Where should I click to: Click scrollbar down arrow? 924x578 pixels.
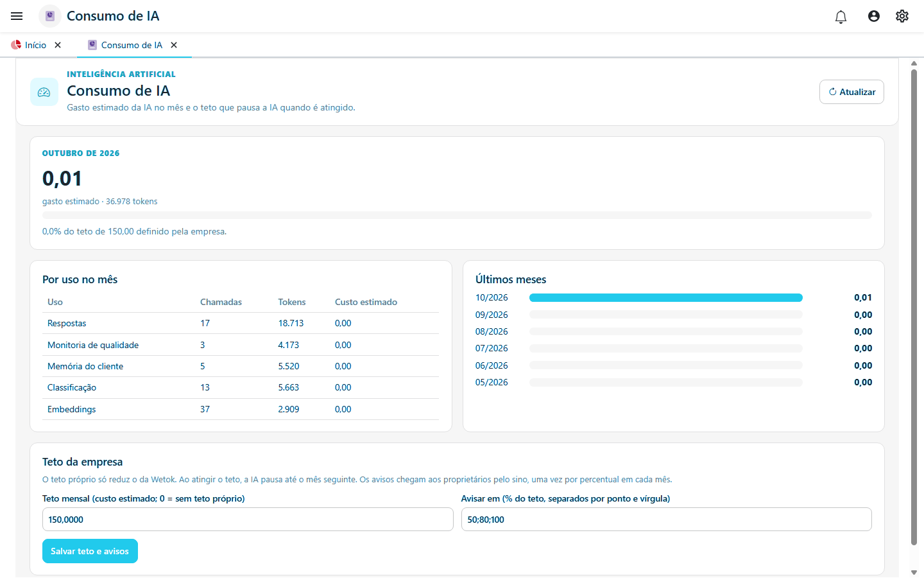tap(914, 572)
